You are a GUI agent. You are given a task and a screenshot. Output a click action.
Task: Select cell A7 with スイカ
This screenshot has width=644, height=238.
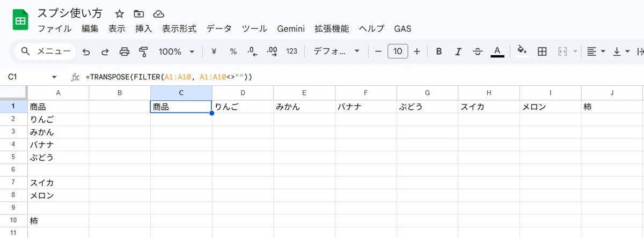click(58, 182)
